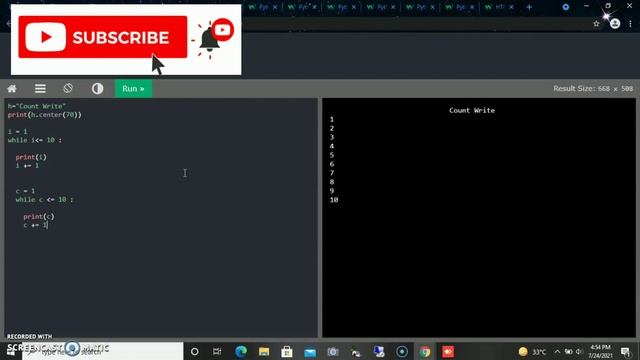Open a new browser tab with the plus icon
The image size is (640, 360).
pyautogui.click(x=529, y=7)
